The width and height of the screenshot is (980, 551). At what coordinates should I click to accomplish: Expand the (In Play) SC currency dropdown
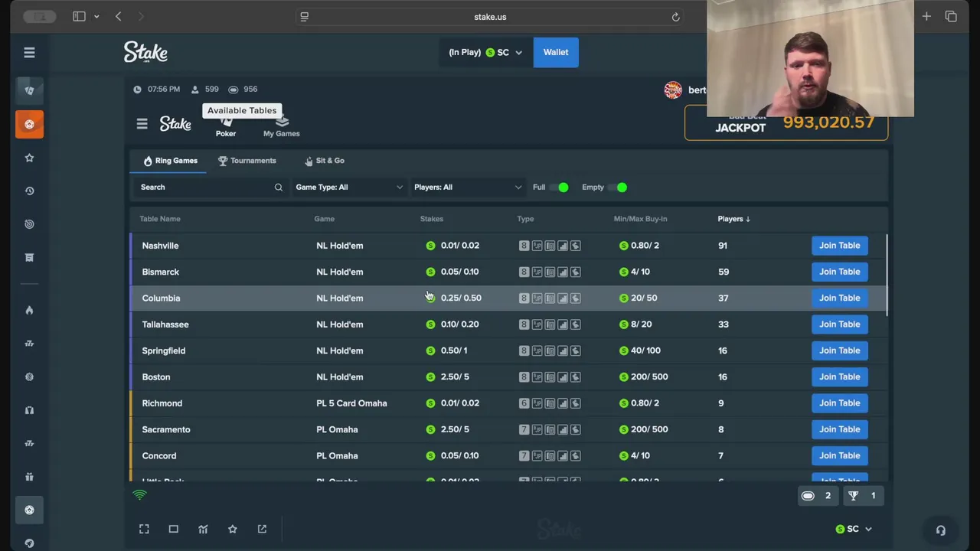pyautogui.click(x=485, y=52)
